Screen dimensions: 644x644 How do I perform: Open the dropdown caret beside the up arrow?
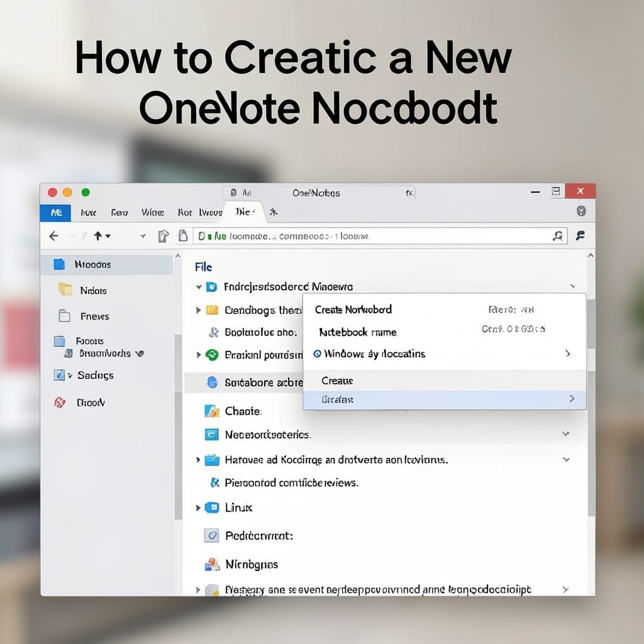tap(108, 236)
